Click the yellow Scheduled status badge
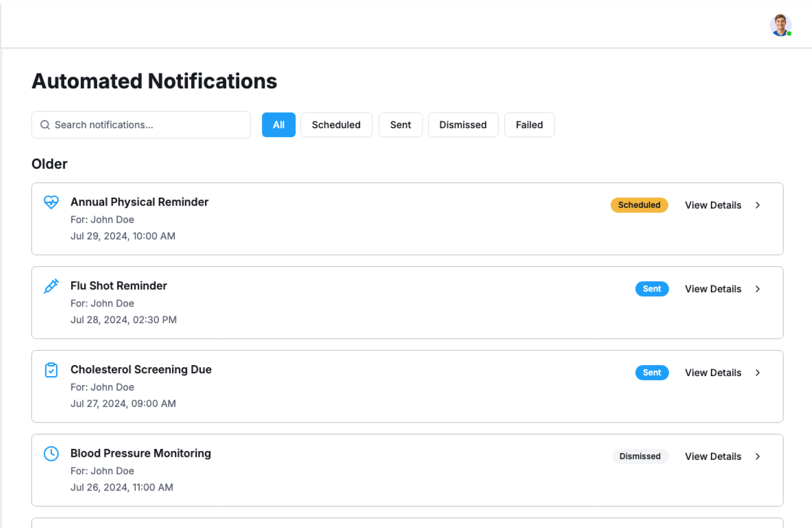Image resolution: width=812 pixels, height=528 pixels. (639, 205)
